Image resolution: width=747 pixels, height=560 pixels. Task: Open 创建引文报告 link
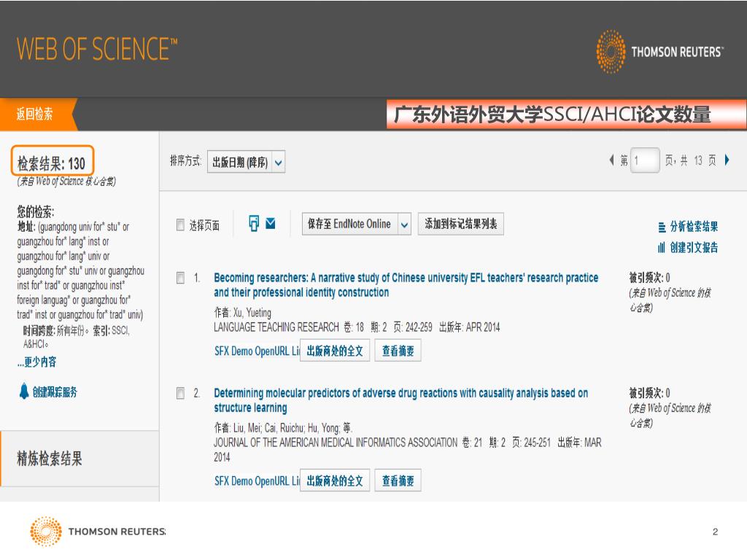point(694,248)
